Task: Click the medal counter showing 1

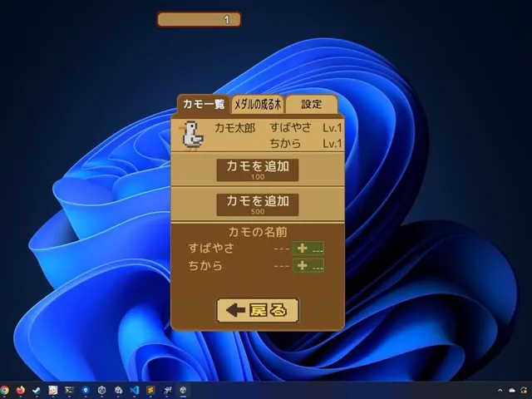Action: [x=199, y=20]
